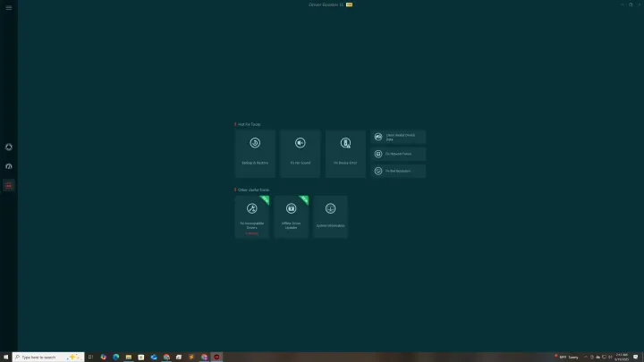
Task: Click the Windows Start button
Action: pos(5,357)
